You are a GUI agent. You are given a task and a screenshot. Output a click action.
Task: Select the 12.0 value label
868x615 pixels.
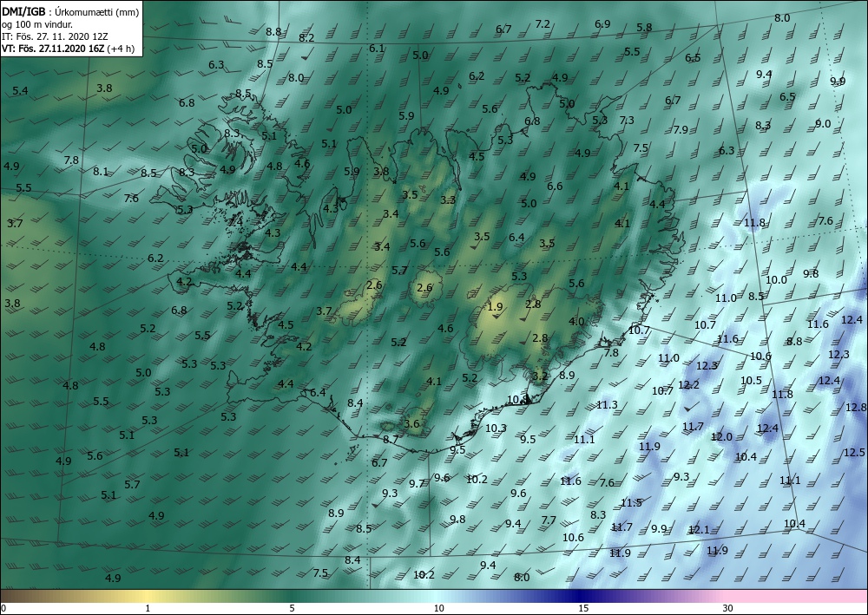click(721, 437)
